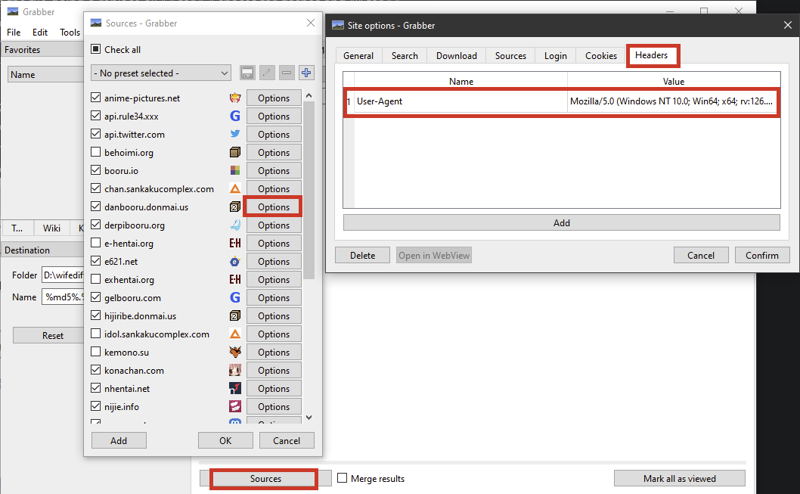Uncheck the konachan.com source
800x494 pixels.
pyautogui.click(x=95, y=369)
